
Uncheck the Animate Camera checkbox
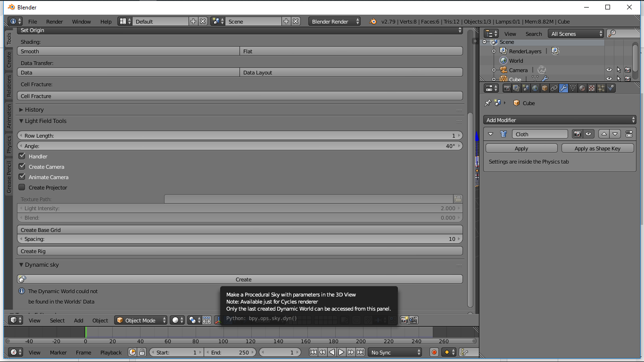pos(22,177)
